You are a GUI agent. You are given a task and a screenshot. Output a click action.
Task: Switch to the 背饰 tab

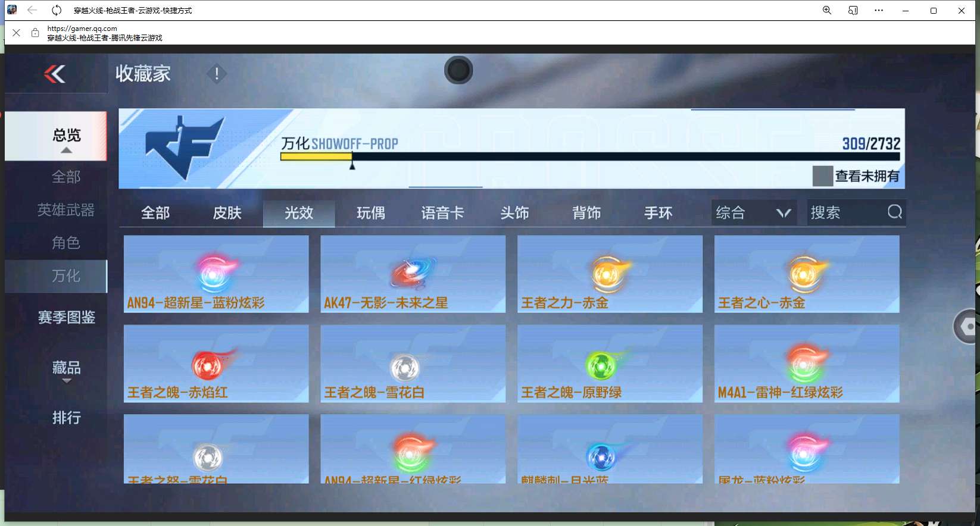[x=586, y=212]
